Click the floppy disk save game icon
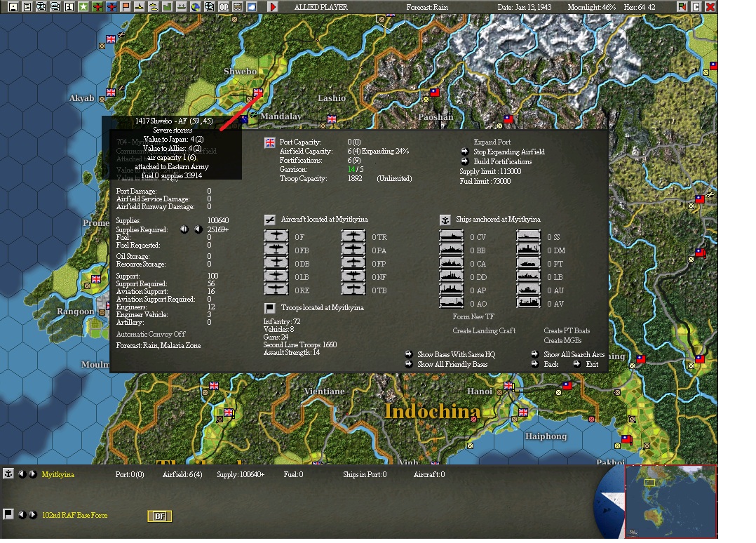 point(13,7)
